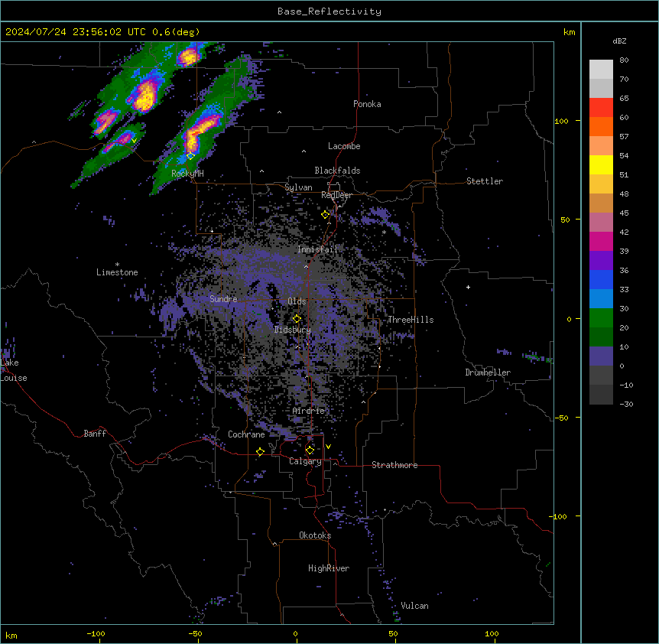Click the red 60-65 dBZ legend swatch
The image size is (659, 644).
click(601, 108)
